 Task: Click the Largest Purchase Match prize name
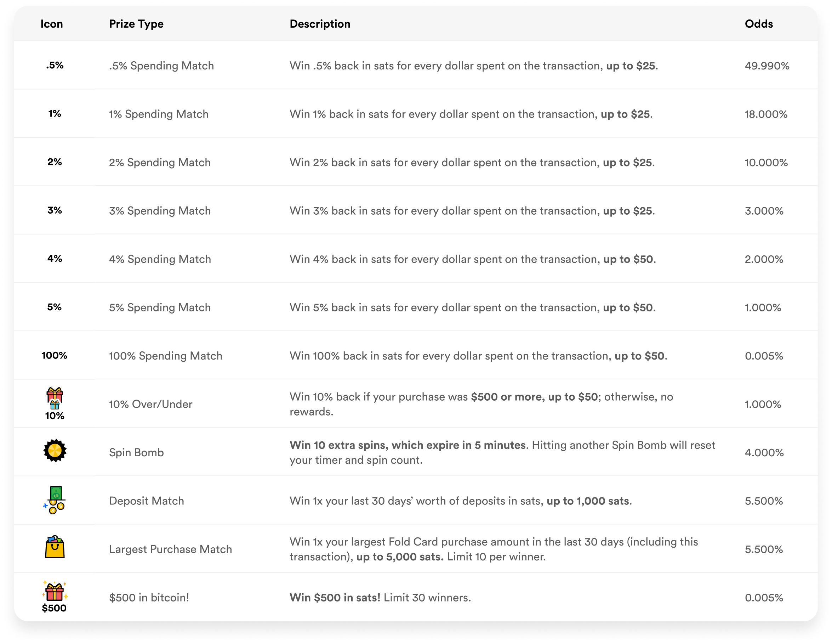170,549
